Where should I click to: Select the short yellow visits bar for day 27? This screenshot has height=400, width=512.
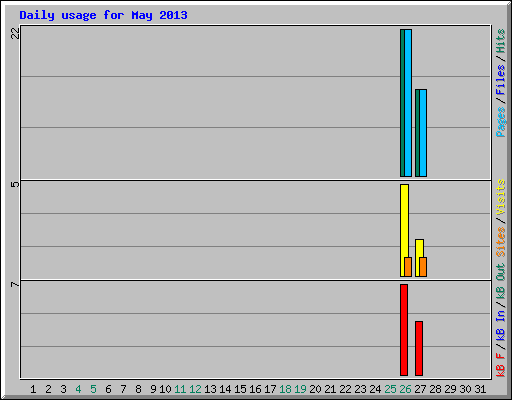pos(419,248)
